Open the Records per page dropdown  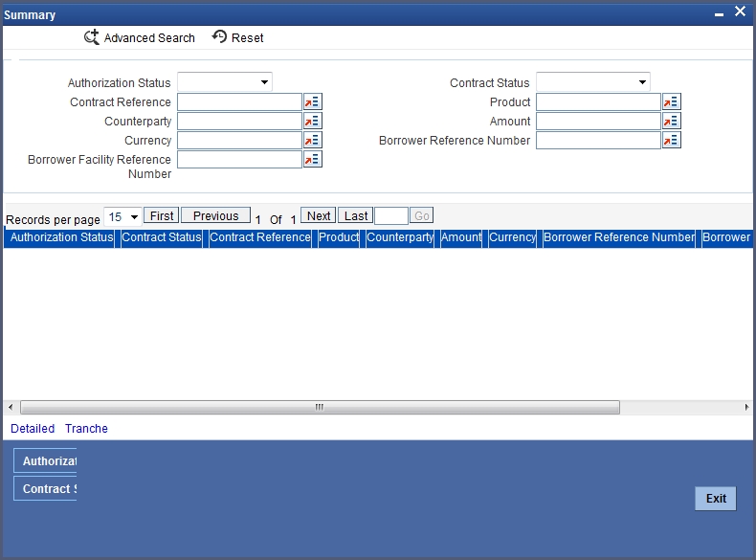(122, 217)
